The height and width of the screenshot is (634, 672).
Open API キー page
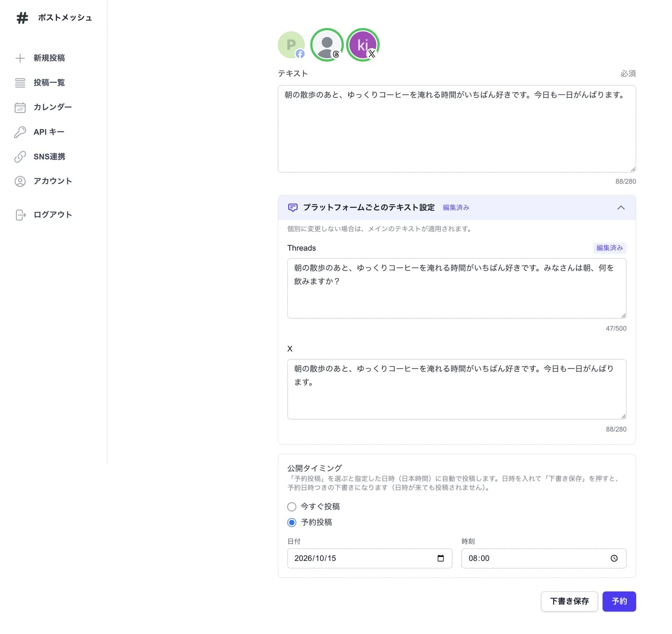pos(49,132)
